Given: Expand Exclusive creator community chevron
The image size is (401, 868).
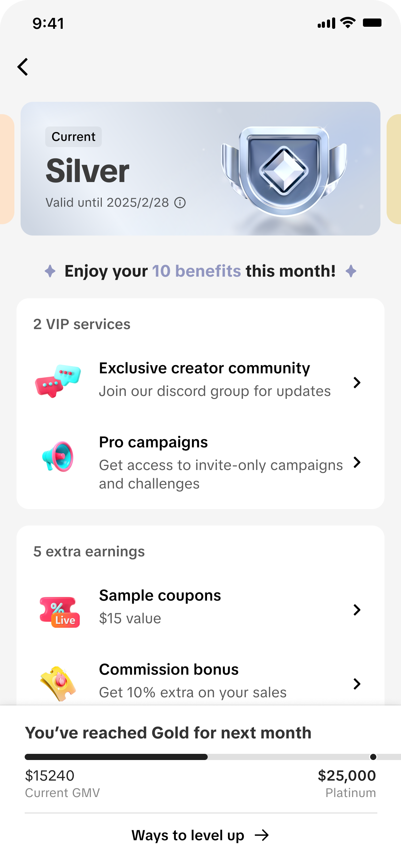Looking at the screenshot, I should coord(357,382).
